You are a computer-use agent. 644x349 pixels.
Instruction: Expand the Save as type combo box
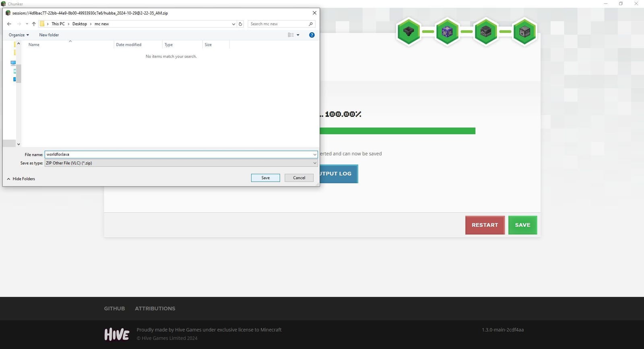click(180, 163)
